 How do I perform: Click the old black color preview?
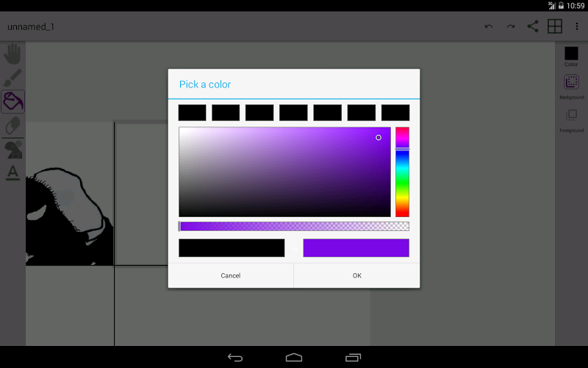(x=232, y=248)
